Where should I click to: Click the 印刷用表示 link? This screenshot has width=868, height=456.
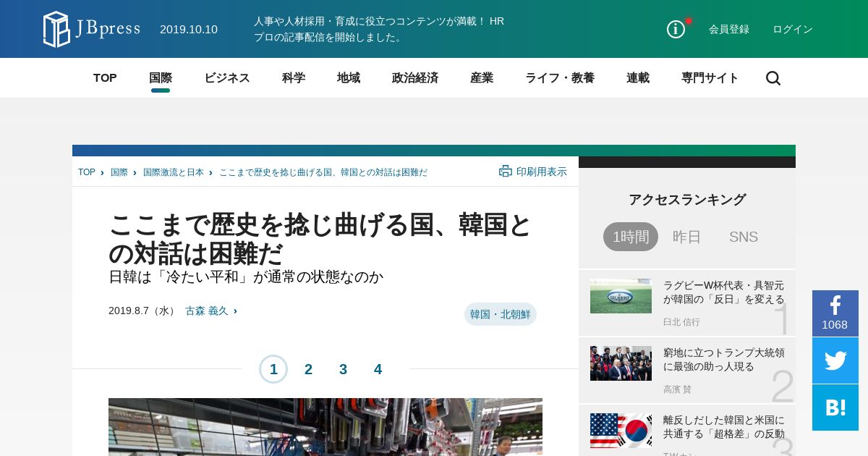pyautogui.click(x=542, y=172)
